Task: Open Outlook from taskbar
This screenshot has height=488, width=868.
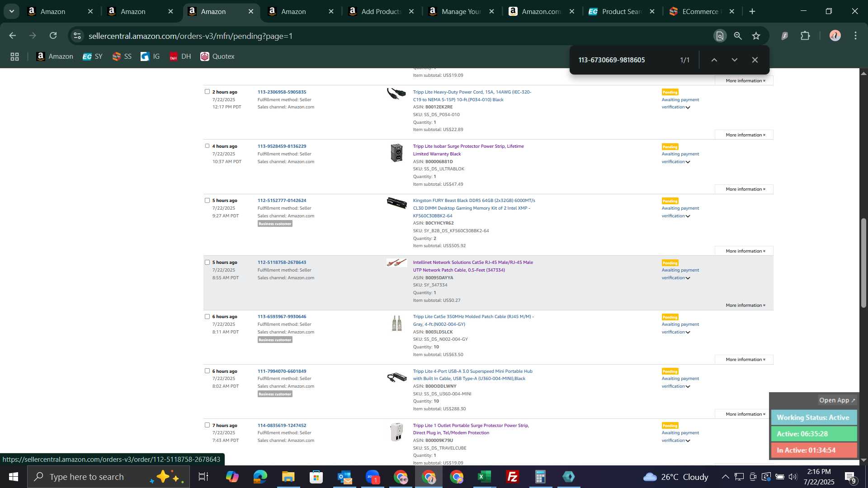Action: [344, 477]
